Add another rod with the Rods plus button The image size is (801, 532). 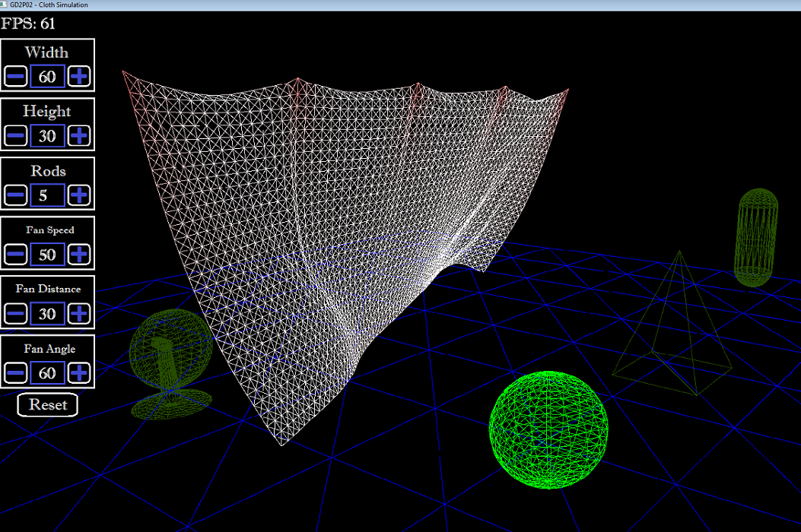point(78,195)
